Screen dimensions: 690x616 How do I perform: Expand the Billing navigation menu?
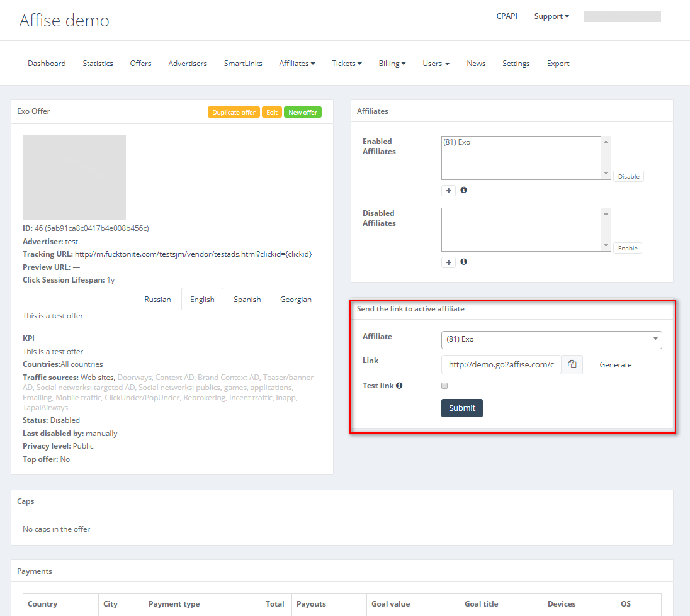coord(392,64)
